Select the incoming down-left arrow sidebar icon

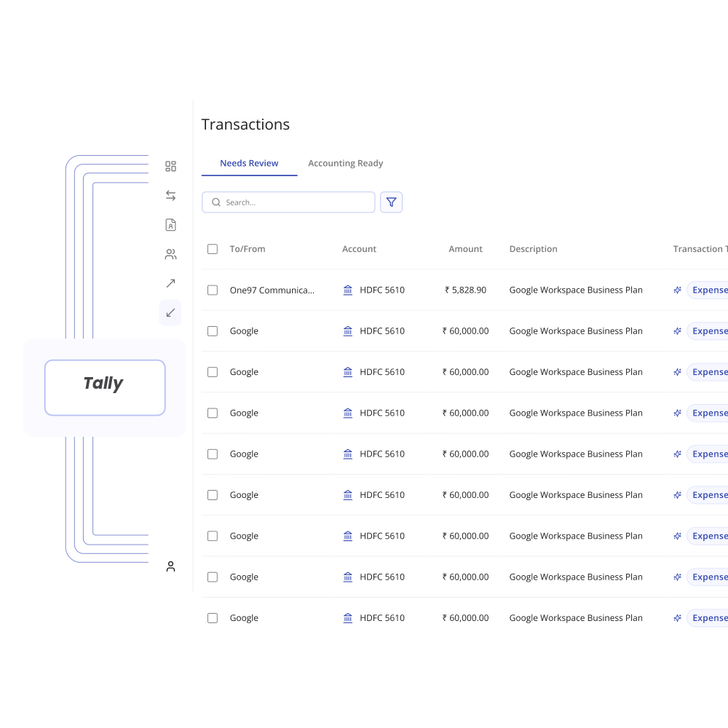pos(170,312)
